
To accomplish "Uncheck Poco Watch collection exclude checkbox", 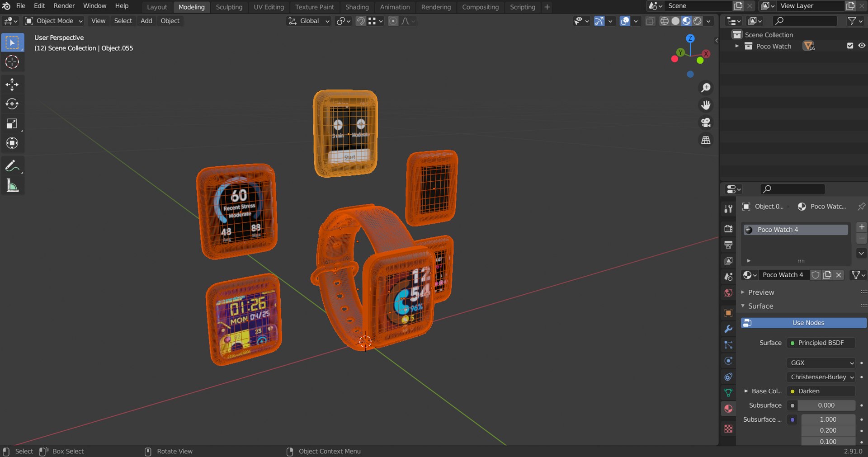I will click(x=850, y=46).
